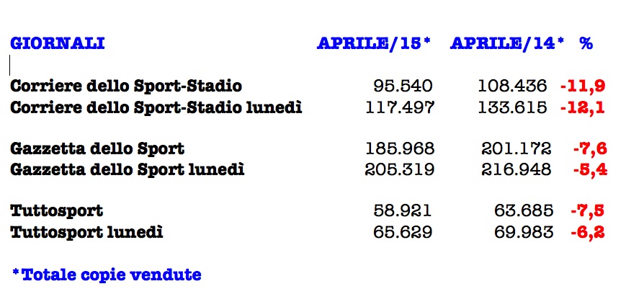Click the value 133.615
This screenshot has width=644, height=307.
[516, 107]
